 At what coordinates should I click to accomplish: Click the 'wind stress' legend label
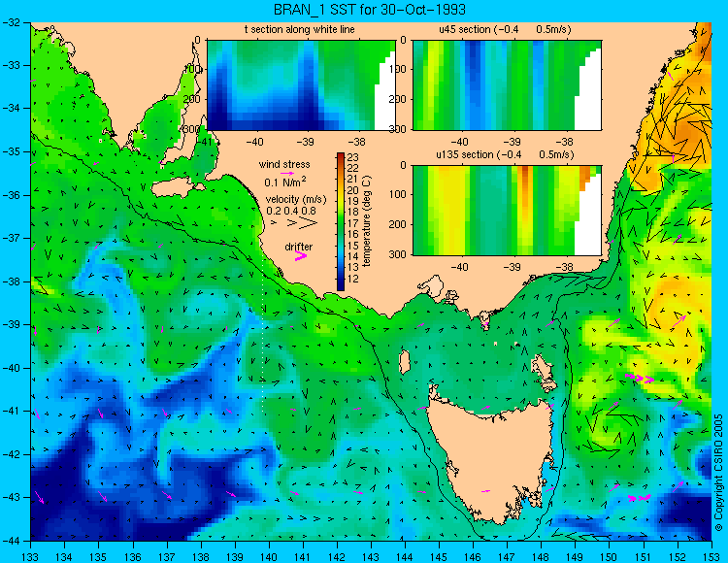[284, 164]
